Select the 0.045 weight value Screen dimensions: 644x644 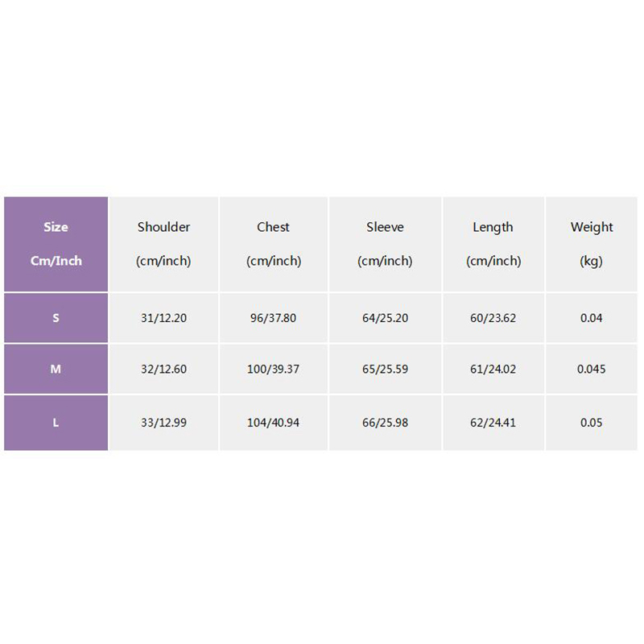point(592,369)
